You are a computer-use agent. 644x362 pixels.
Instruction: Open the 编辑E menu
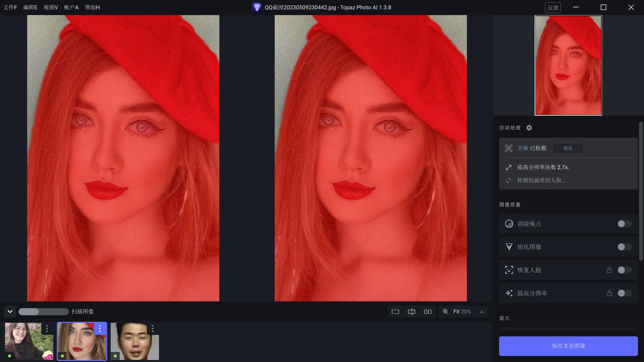pyautogui.click(x=30, y=7)
